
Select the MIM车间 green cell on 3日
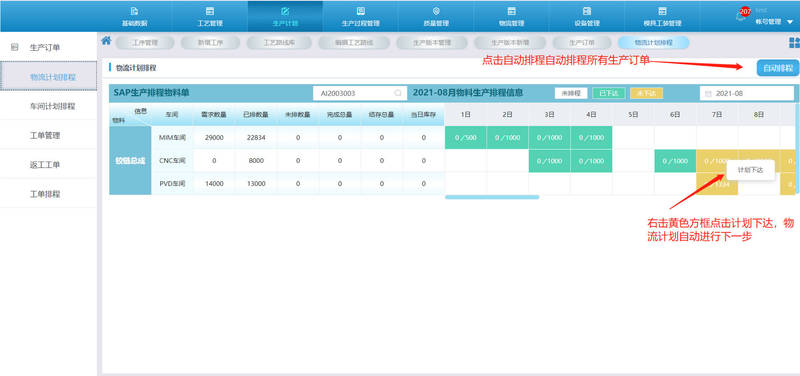point(549,138)
